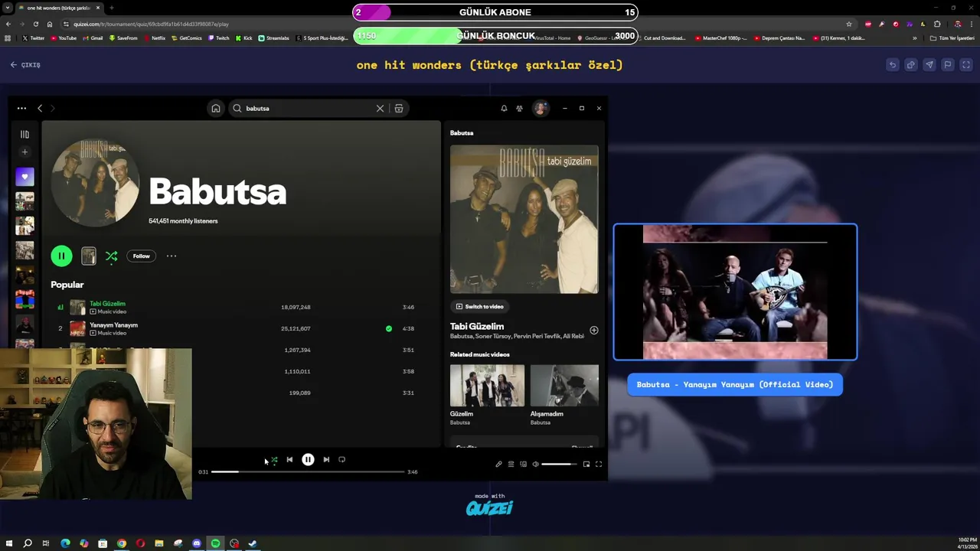
Task: Open the play queue icon
Action: [511, 464]
